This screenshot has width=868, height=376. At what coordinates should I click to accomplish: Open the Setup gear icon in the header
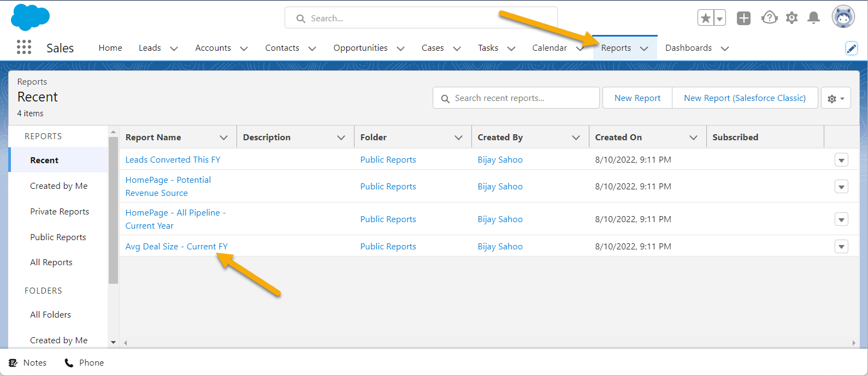(x=792, y=18)
